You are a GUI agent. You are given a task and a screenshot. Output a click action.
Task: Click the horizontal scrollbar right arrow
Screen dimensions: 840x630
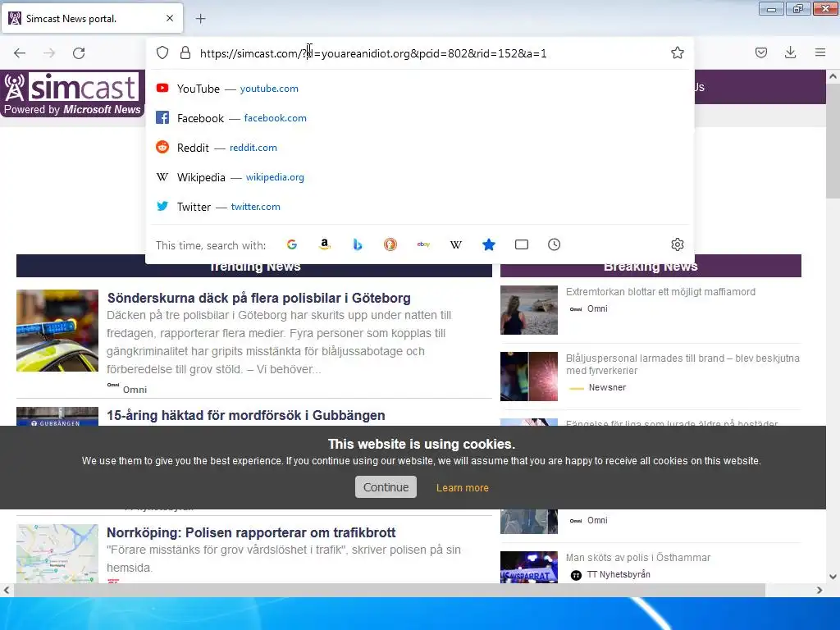[819, 591]
